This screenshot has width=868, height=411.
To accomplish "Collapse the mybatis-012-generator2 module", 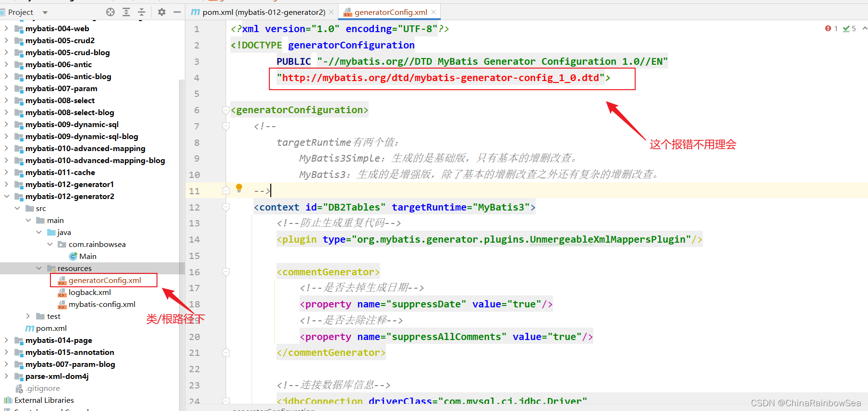I will (7, 196).
